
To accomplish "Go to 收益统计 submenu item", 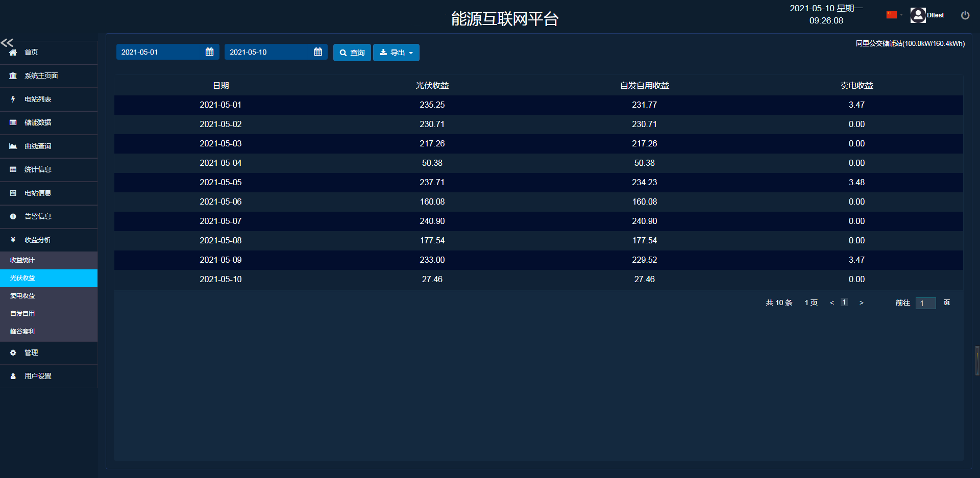I will [23, 260].
